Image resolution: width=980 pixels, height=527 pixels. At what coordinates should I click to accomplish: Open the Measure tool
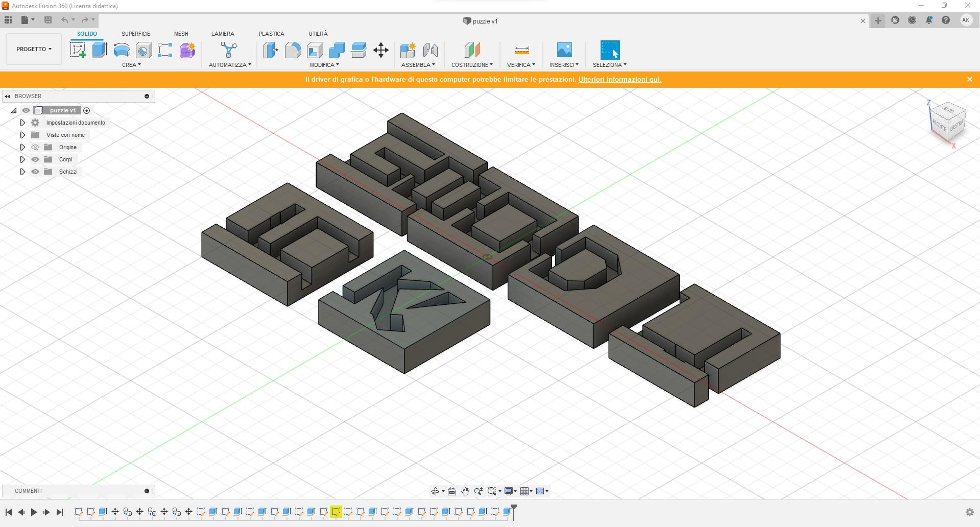(521, 50)
